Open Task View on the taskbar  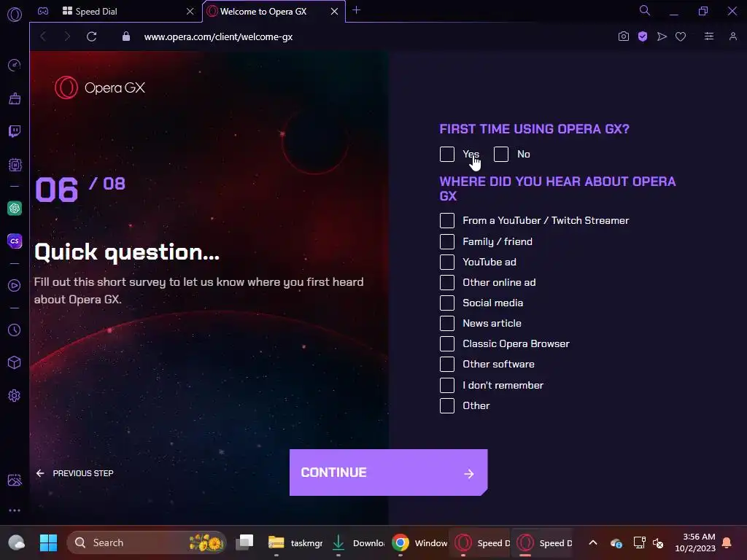(245, 542)
